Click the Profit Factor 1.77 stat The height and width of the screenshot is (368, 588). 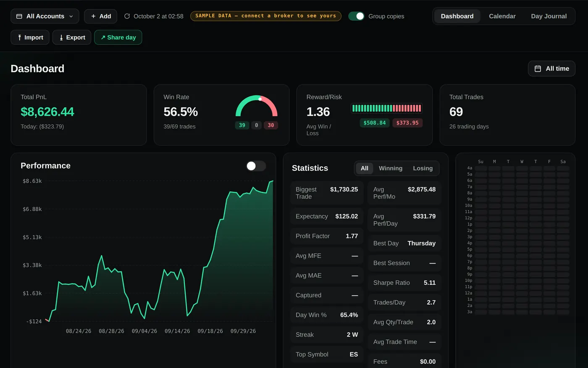327,236
